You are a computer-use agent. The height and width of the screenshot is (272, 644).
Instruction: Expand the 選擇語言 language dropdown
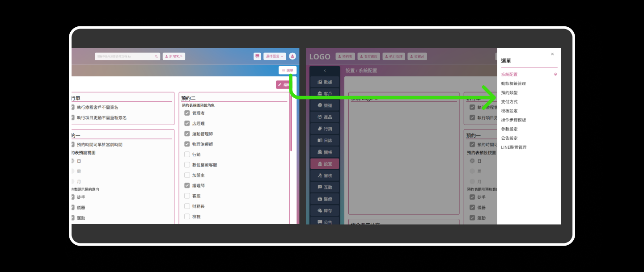point(274,56)
